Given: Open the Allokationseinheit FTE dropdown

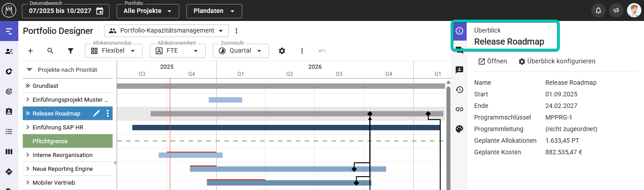Looking at the screenshot, I should coord(177,51).
